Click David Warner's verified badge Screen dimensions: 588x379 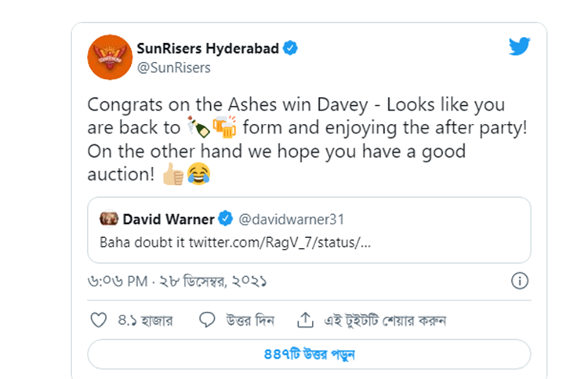click(225, 219)
